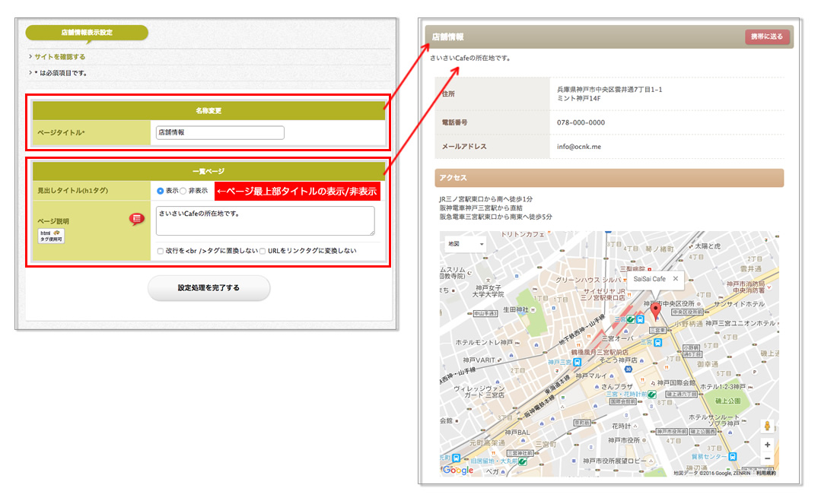Screen dimensions: 837x504
Task: Open the 地図 map type dropdown
Action: pyautogui.click(x=466, y=244)
